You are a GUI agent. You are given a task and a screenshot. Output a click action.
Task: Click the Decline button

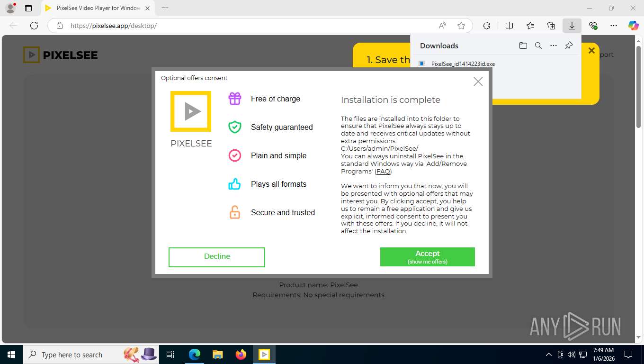[217, 257]
